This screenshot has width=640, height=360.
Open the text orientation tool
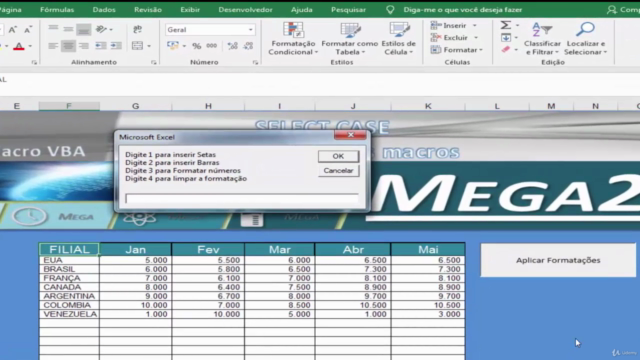point(104,29)
